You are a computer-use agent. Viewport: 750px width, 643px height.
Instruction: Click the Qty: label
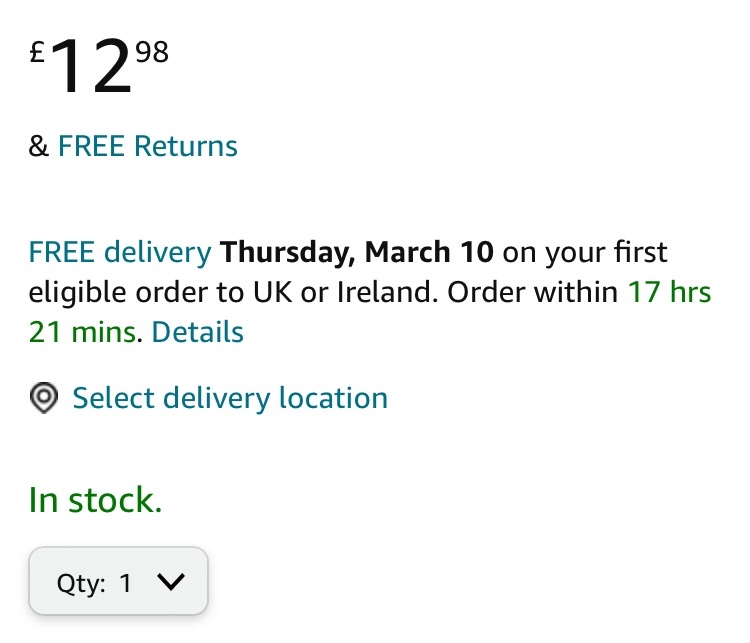click(81, 583)
